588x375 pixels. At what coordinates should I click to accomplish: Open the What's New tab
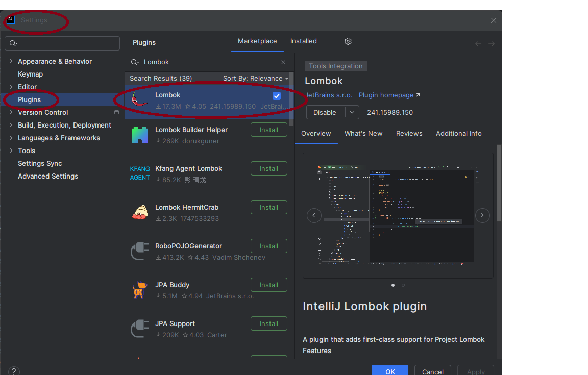(x=363, y=134)
